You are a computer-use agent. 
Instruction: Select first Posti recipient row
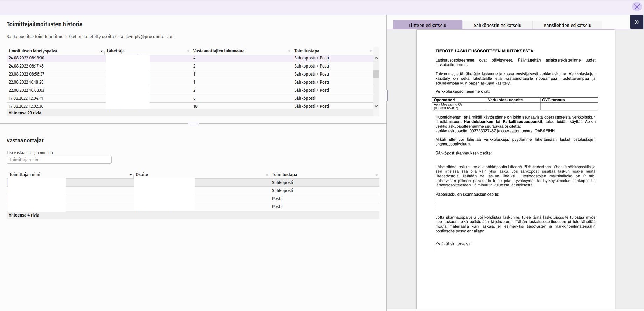193,199
